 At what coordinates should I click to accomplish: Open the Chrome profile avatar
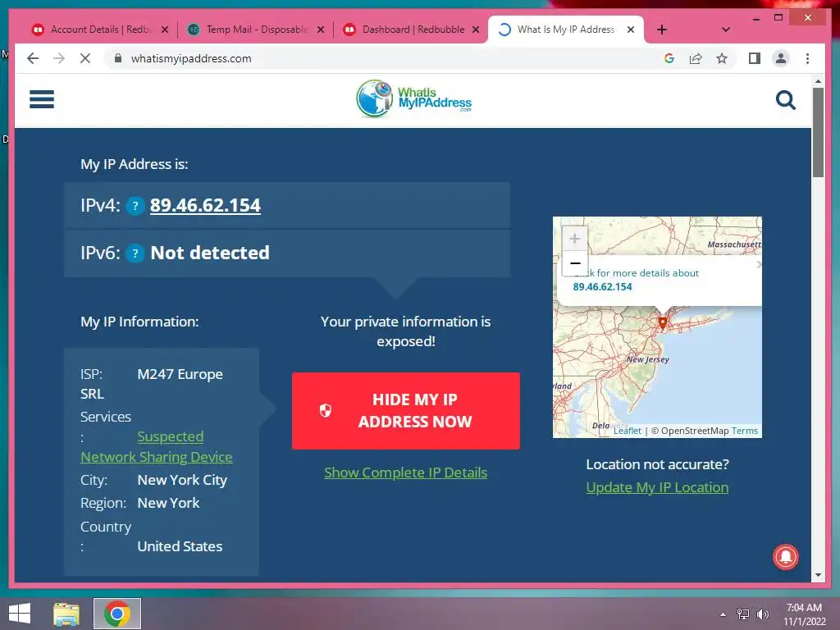point(781,58)
